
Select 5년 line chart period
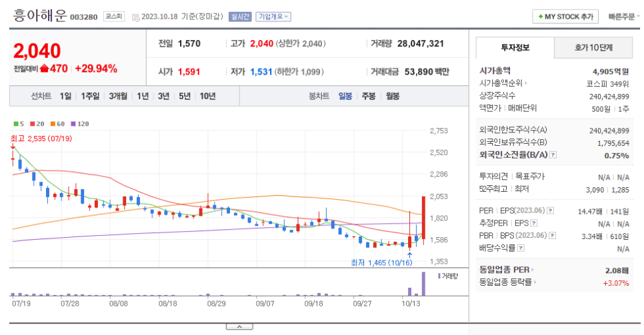(x=185, y=96)
